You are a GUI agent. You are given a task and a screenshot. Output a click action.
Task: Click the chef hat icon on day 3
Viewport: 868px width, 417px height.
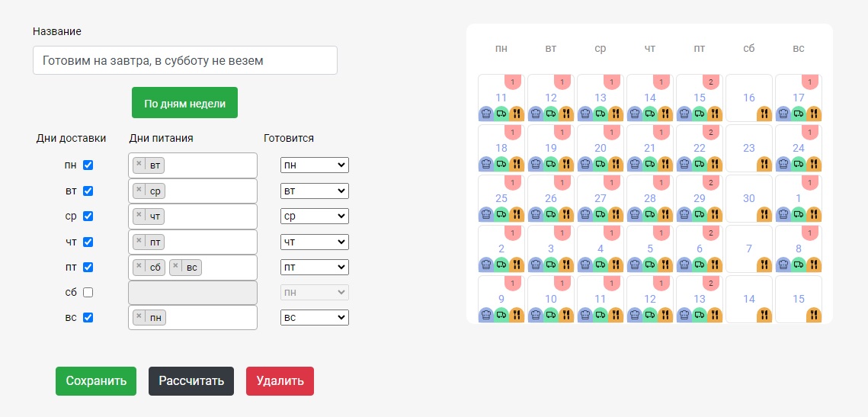pos(535,264)
